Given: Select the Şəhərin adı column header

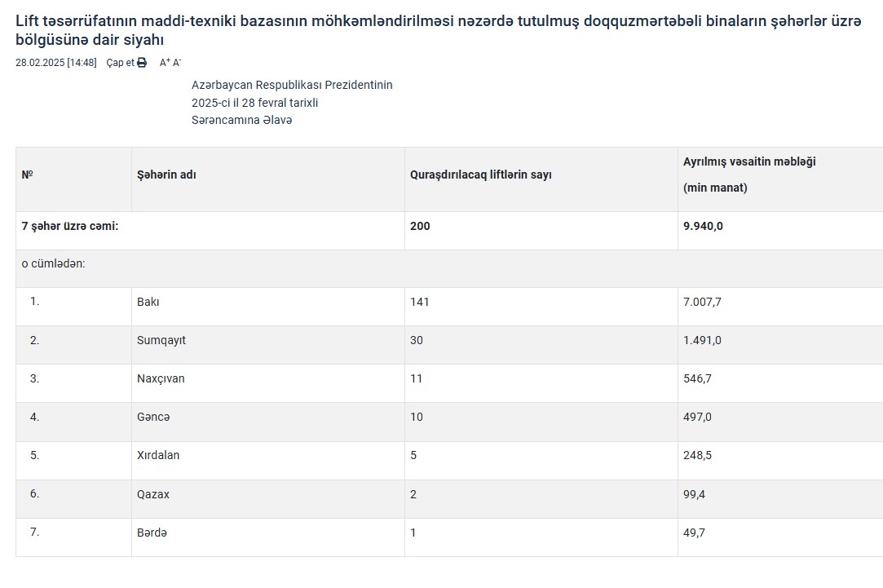Looking at the screenshot, I should [x=166, y=175].
